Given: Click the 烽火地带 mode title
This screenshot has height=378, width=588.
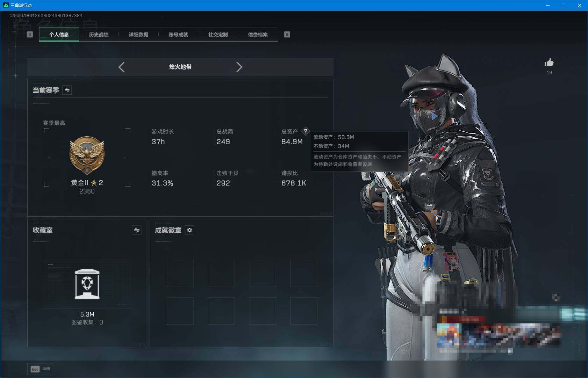Looking at the screenshot, I should pos(180,67).
